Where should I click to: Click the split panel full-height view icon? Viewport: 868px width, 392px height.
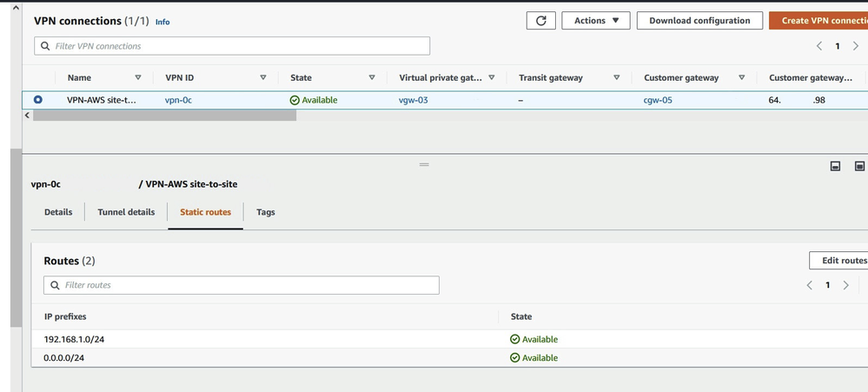859,166
